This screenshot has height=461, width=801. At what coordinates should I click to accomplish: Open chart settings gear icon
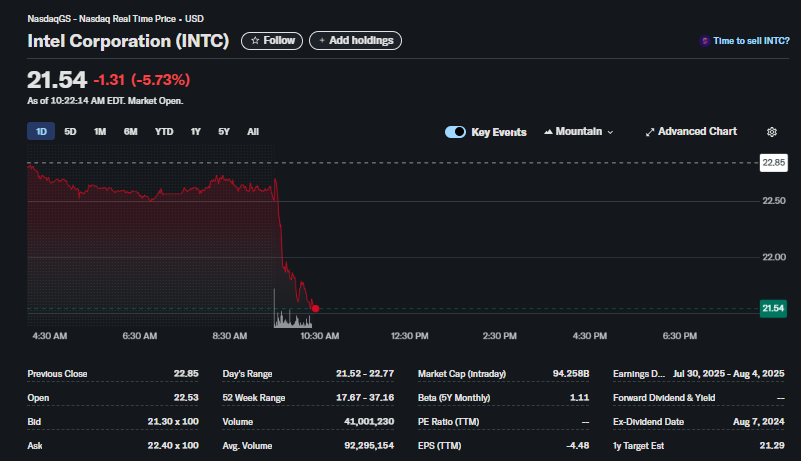click(x=772, y=132)
